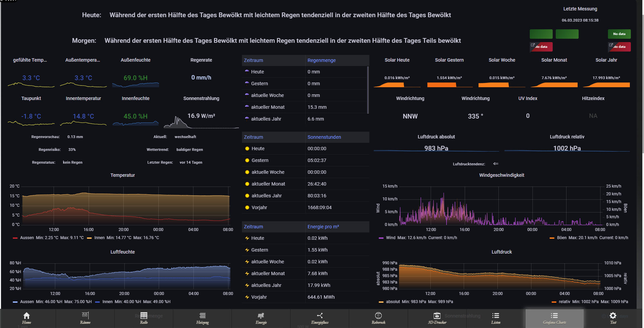The width and height of the screenshot is (644, 328).
Task: Open the Luftfeuchte panel title menu
Action: pyautogui.click(x=123, y=252)
